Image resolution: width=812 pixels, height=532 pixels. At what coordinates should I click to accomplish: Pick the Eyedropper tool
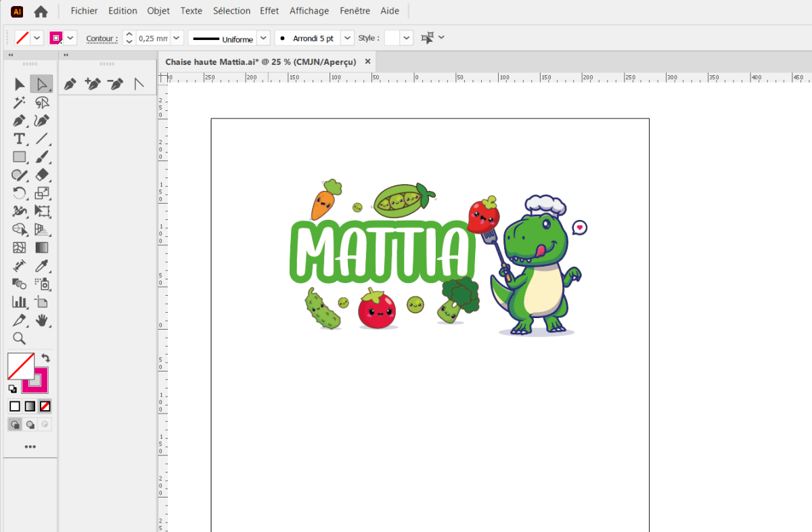coord(42,266)
